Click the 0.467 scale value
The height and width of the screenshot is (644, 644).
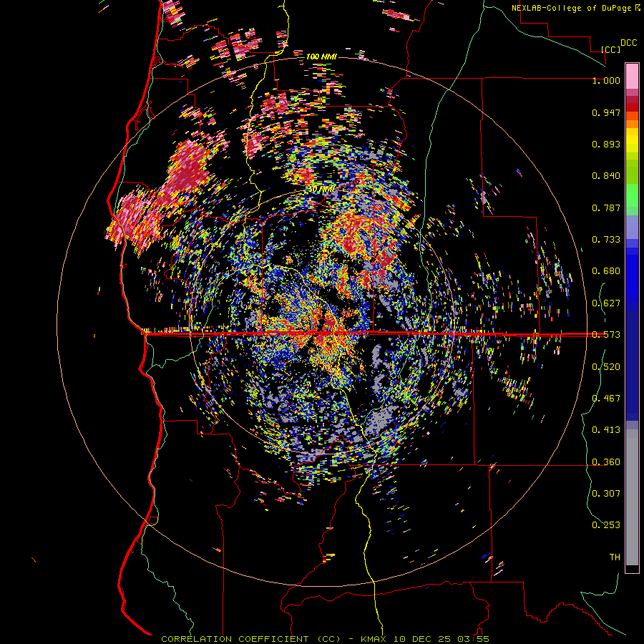pyautogui.click(x=606, y=399)
